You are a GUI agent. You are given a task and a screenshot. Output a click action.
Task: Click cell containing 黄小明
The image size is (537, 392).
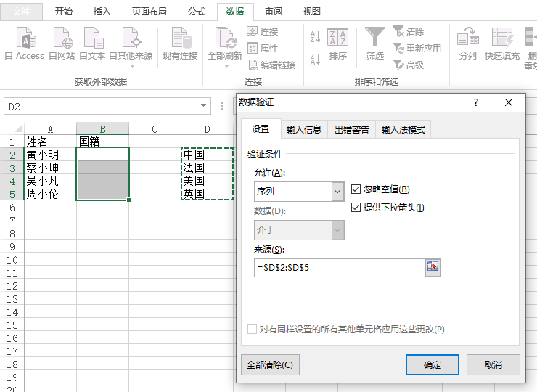click(50, 155)
